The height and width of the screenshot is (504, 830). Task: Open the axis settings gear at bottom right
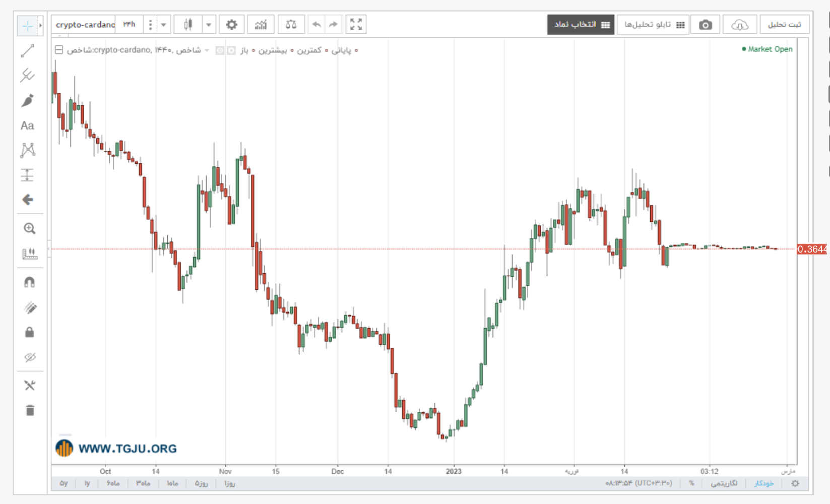point(795,483)
